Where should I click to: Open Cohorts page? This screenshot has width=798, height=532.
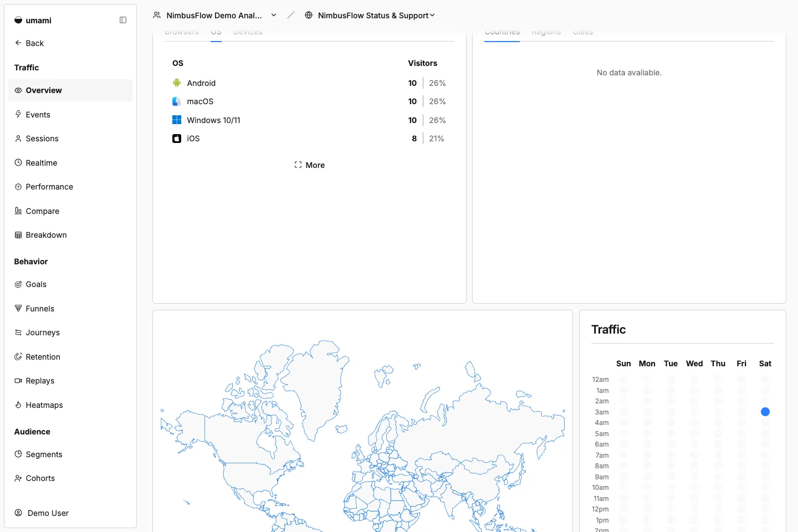[70, 478]
